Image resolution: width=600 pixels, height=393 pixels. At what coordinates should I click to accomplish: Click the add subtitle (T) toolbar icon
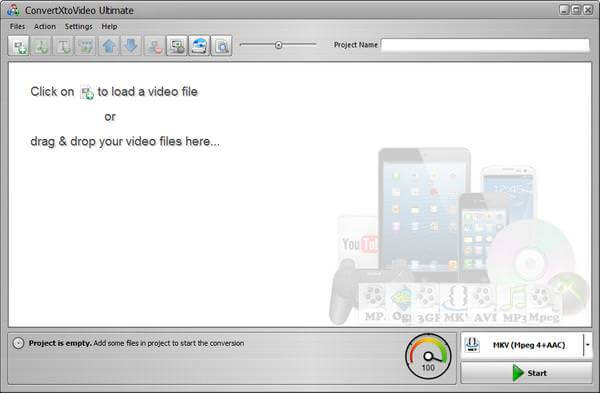pos(63,46)
